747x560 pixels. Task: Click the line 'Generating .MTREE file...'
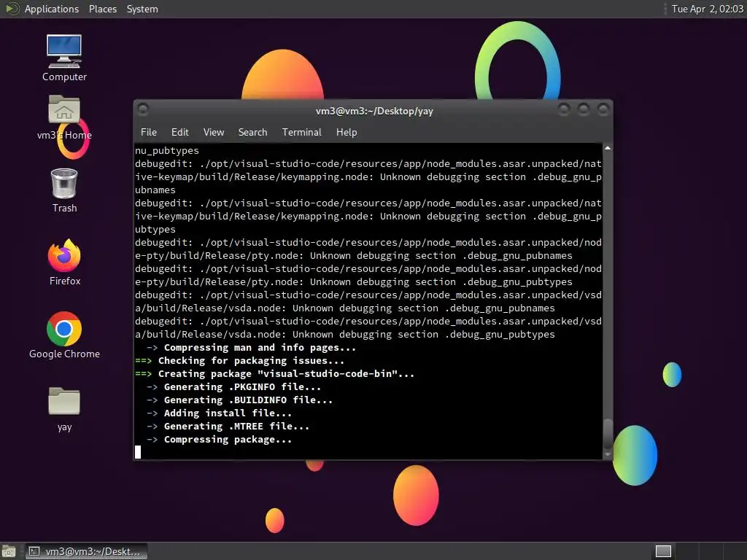236,426
